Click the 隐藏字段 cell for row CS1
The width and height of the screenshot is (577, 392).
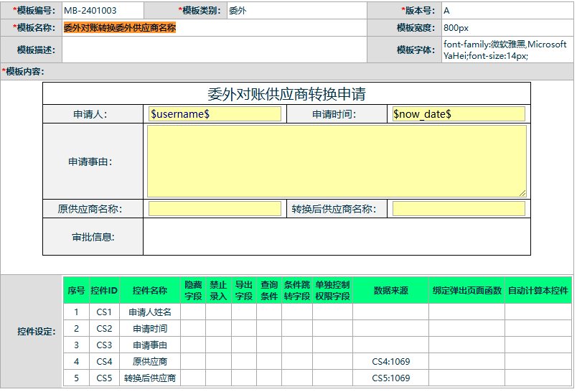click(x=193, y=312)
